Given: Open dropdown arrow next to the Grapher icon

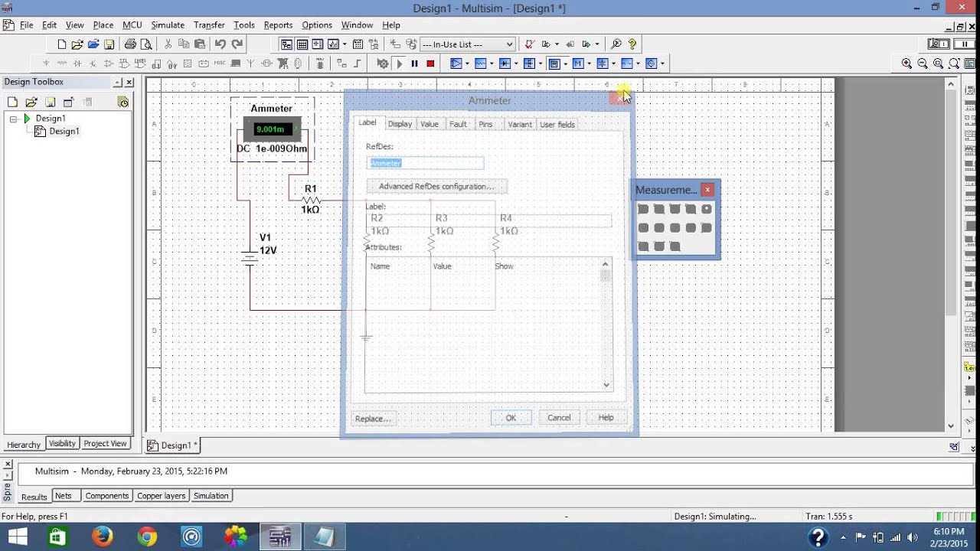Looking at the screenshot, I should 345,44.
